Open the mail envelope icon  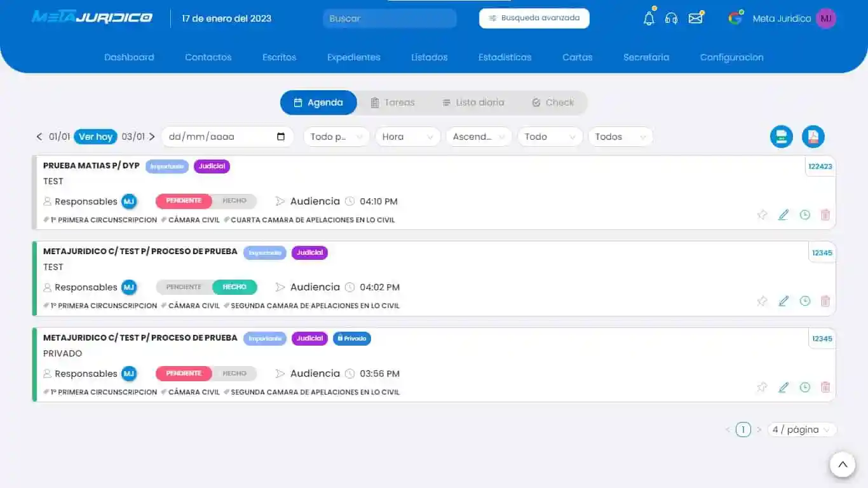(696, 18)
